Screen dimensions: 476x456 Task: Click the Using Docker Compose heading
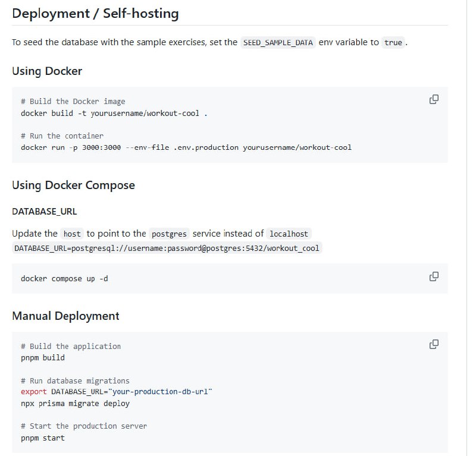click(x=73, y=185)
